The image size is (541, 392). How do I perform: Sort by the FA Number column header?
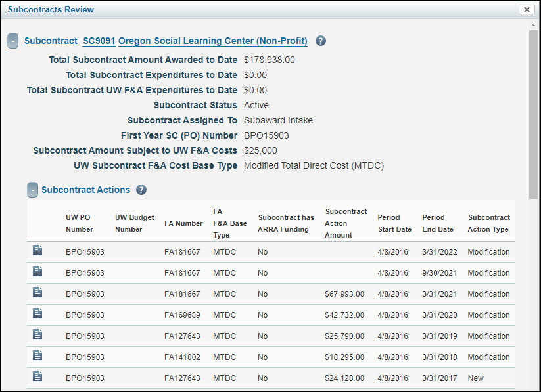[x=183, y=223]
